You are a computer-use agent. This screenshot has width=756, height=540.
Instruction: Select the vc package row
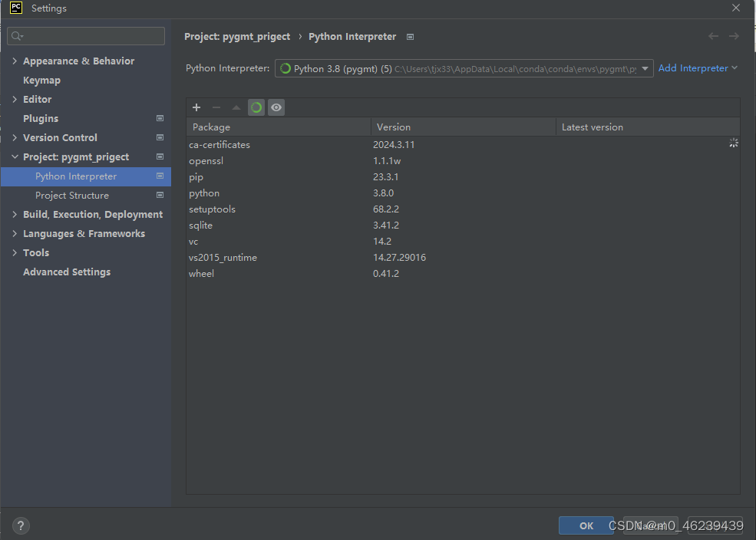(463, 242)
